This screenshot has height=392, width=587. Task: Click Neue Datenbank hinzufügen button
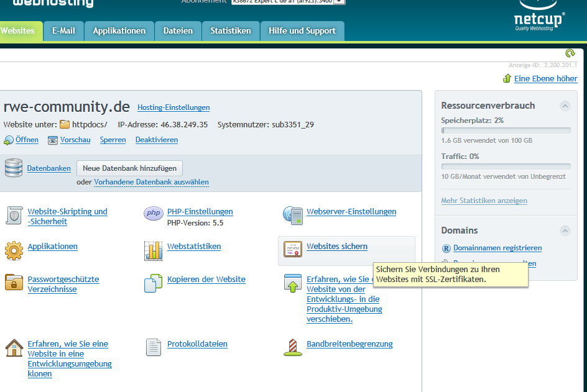(x=129, y=168)
